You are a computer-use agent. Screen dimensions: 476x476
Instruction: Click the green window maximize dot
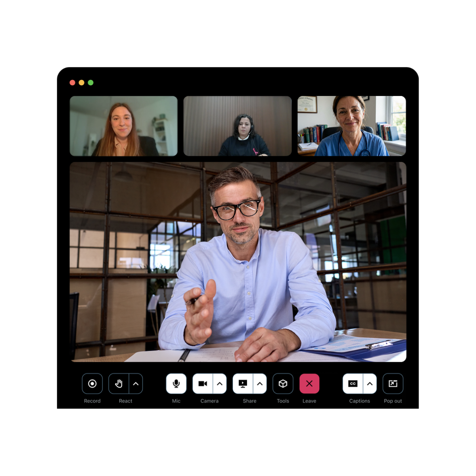click(90, 83)
